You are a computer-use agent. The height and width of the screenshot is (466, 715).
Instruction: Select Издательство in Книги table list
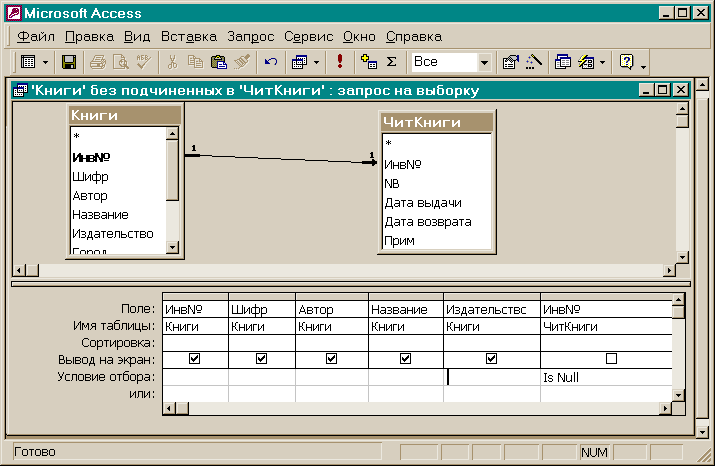coord(113,234)
